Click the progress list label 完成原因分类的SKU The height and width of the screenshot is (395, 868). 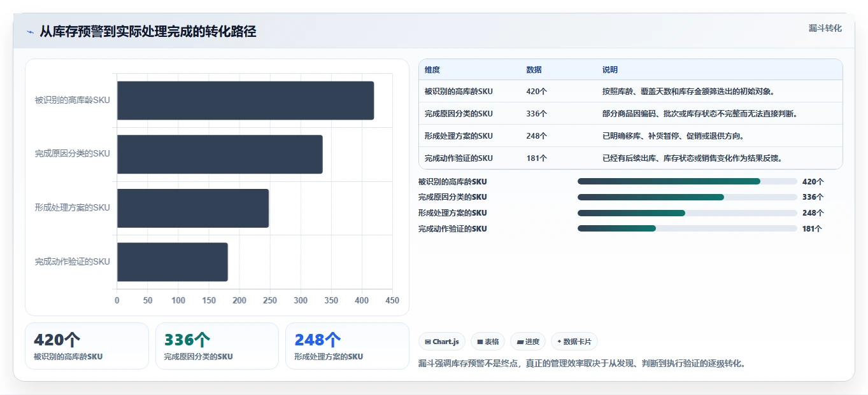pos(453,197)
